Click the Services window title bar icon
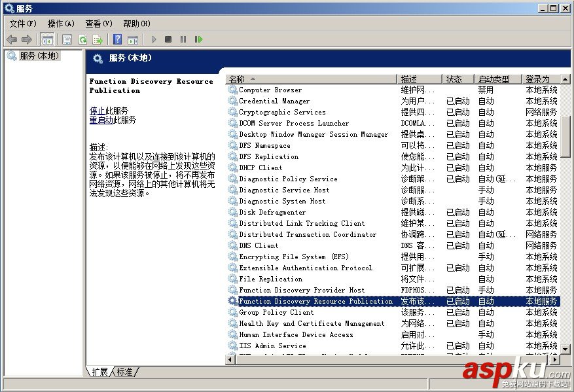Screen dimensions: 574x392 point(9,8)
